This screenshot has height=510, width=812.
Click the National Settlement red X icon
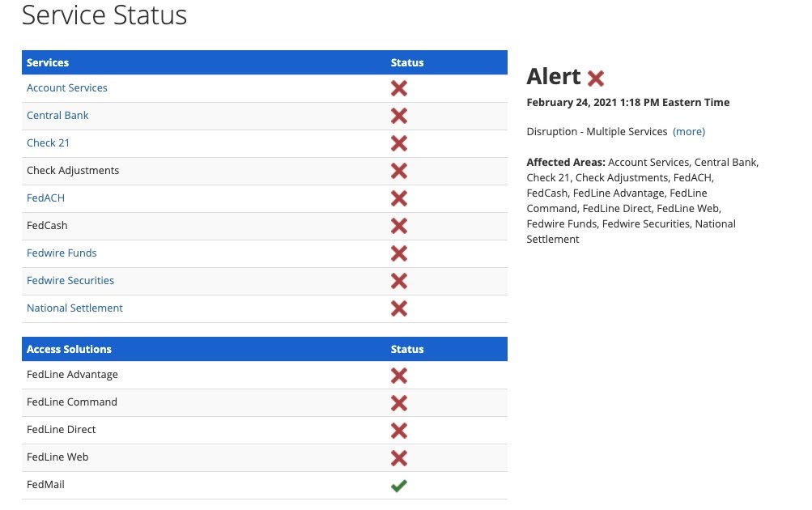[398, 308]
